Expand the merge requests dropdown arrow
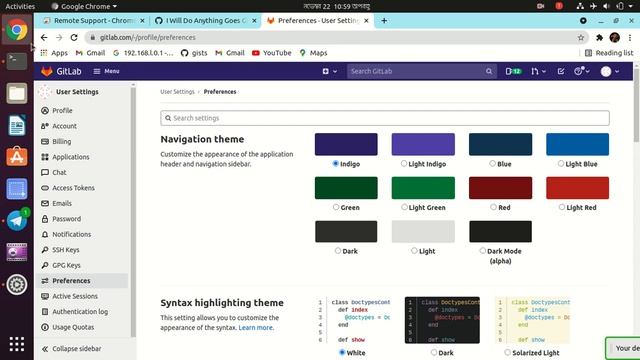Screen dimensions: 640x360 [x=544, y=71]
